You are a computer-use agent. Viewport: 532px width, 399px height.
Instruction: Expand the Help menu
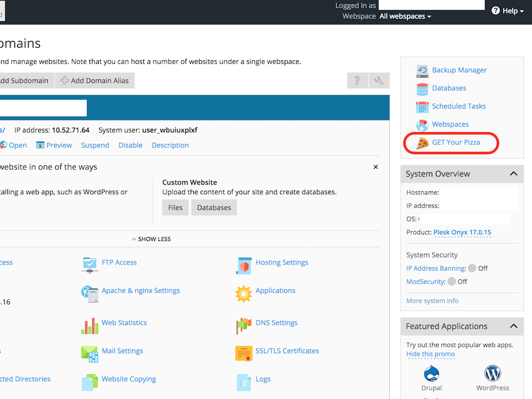508,11
